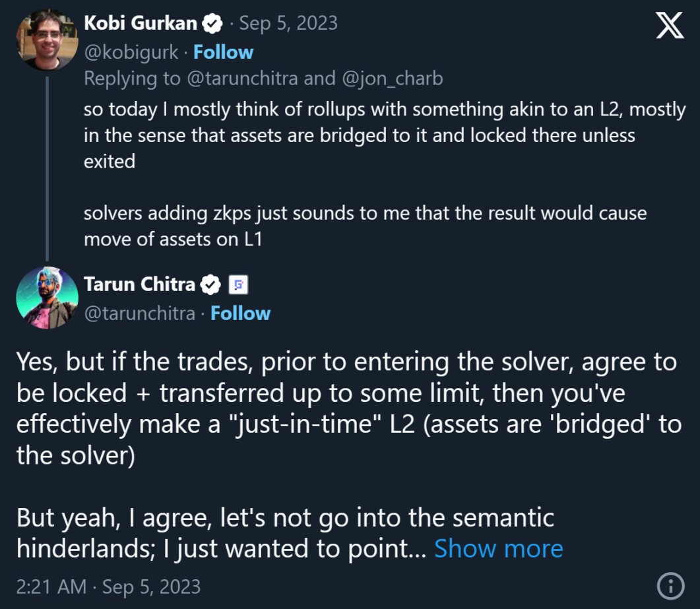
Task: Click Kobi Gurkan's verified badge
Action: tap(212, 24)
